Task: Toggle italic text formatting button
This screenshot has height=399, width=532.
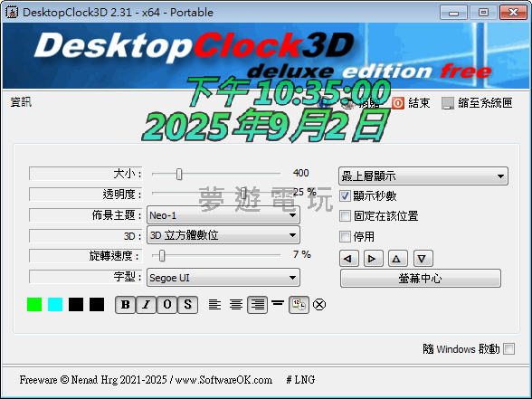Action: (x=147, y=305)
